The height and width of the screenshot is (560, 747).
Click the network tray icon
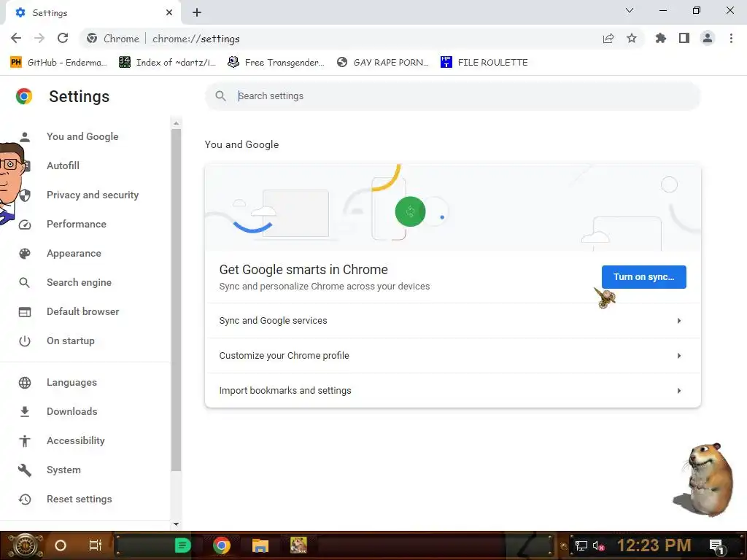pyautogui.click(x=581, y=545)
